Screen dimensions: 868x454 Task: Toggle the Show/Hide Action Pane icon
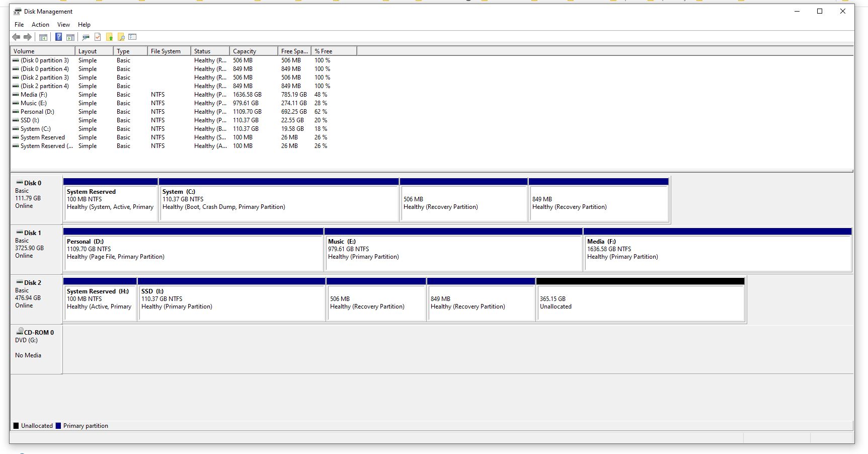(x=70, y=37)
